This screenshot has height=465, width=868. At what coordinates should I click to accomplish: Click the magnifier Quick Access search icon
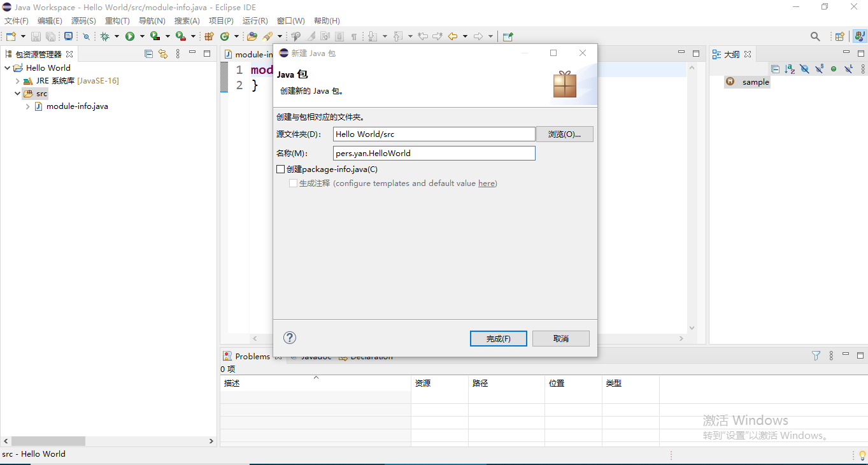tap(815, 36)
